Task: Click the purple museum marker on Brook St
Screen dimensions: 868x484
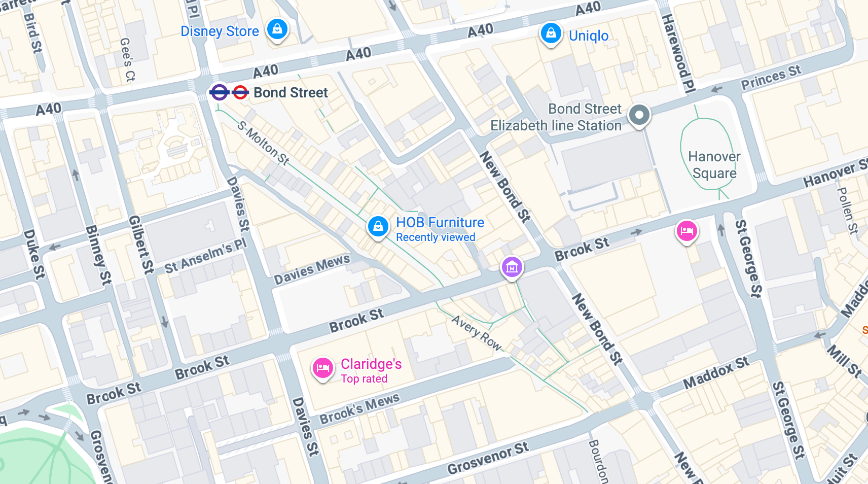Action: point(512,267)
